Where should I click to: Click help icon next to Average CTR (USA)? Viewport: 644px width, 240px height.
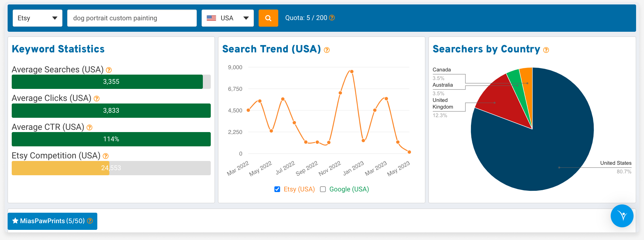tap(89, 127)
